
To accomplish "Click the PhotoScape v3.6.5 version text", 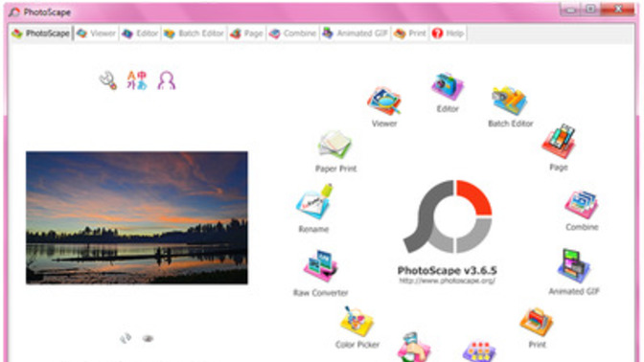I will [448, 270].
